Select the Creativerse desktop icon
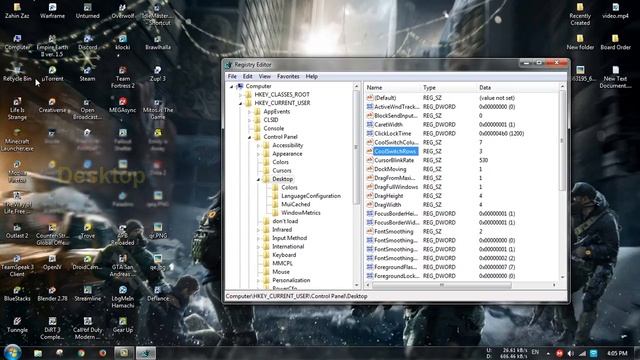The width and height of the screenshot is (640, 360). (x=52, y=105)
